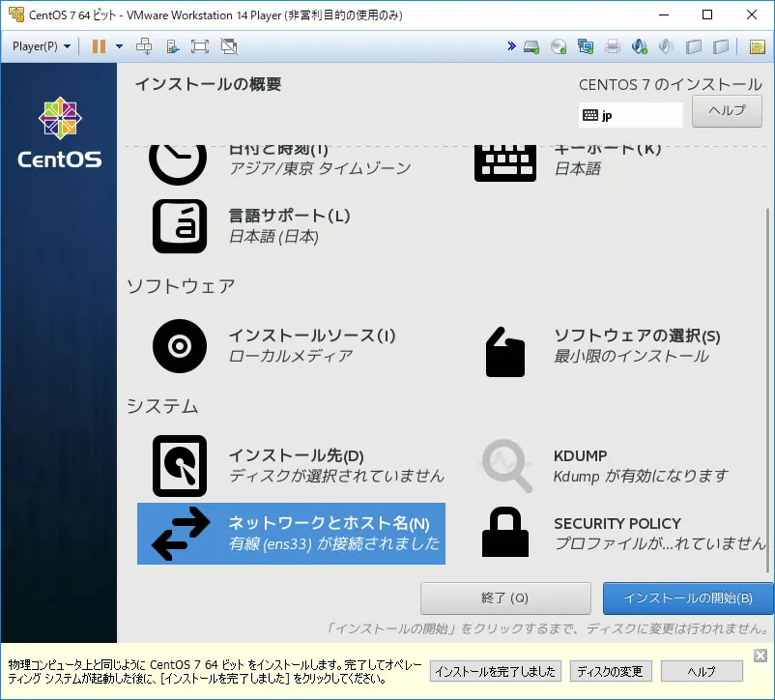The width and height of the screenshot is (775, 700).
Task: Pause the virtual machine with the pause icon
Action: pos(99,46)
